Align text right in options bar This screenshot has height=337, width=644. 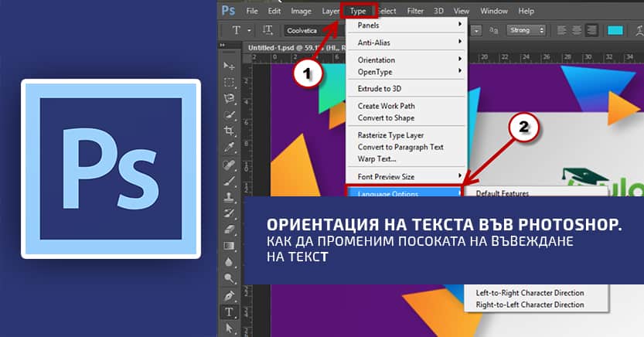coord(591,30)
